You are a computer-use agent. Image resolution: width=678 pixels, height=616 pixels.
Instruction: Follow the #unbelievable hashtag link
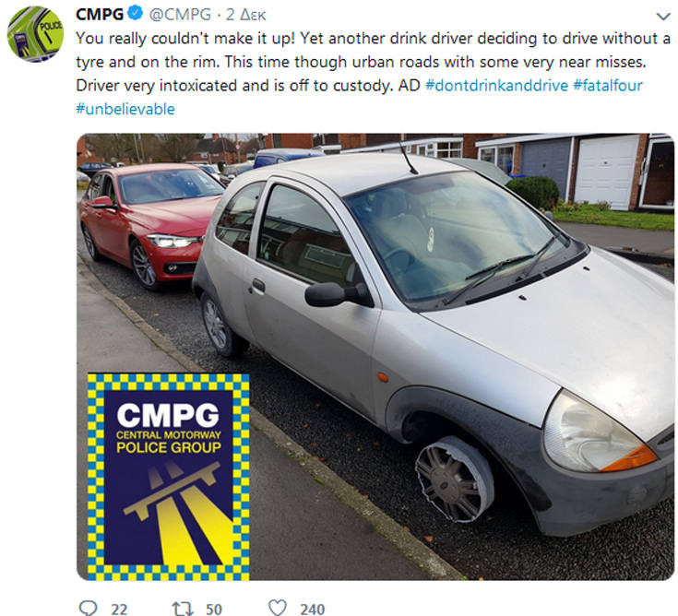click(x=125, y=109)
